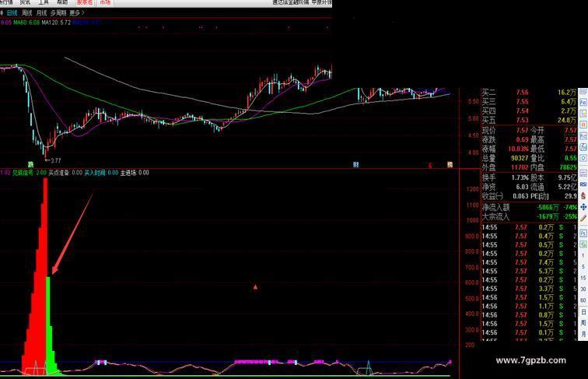Click the 买二 price 7.56

click(x=522, y=93)
